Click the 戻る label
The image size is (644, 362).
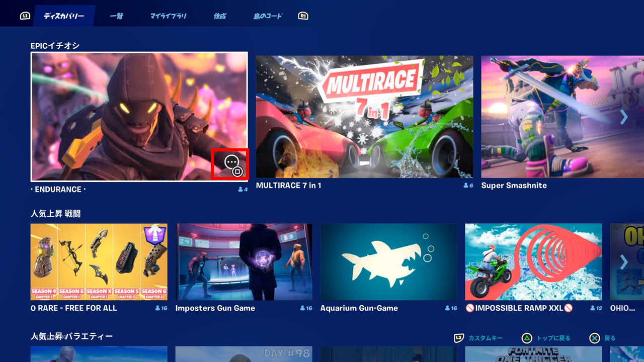(x=610, y=338)
